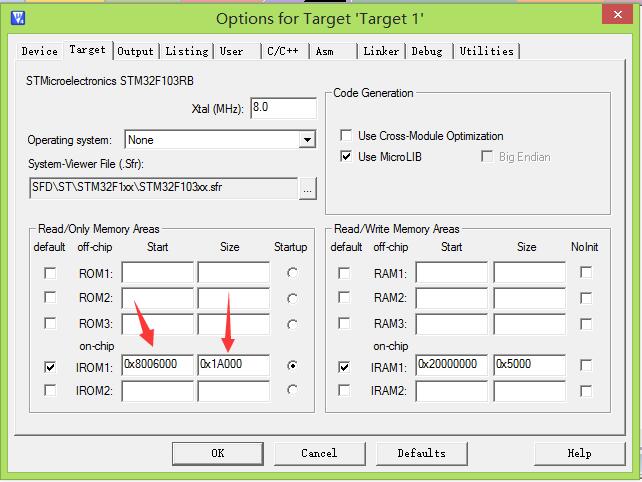Image resolution: width=642 pixels, height=482 pixels.
Task: Check the RAM3 default checkbox
Action: click(x=344, y=323)
